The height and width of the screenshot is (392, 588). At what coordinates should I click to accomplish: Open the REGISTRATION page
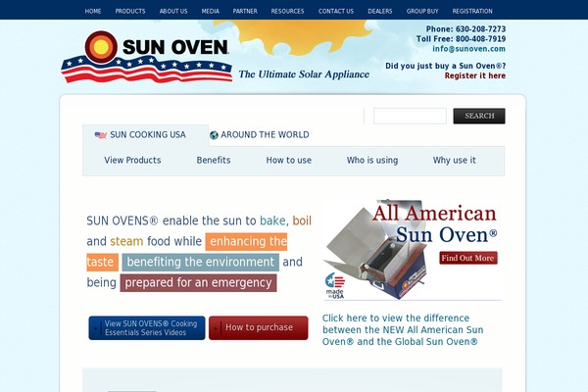(472, 11)
